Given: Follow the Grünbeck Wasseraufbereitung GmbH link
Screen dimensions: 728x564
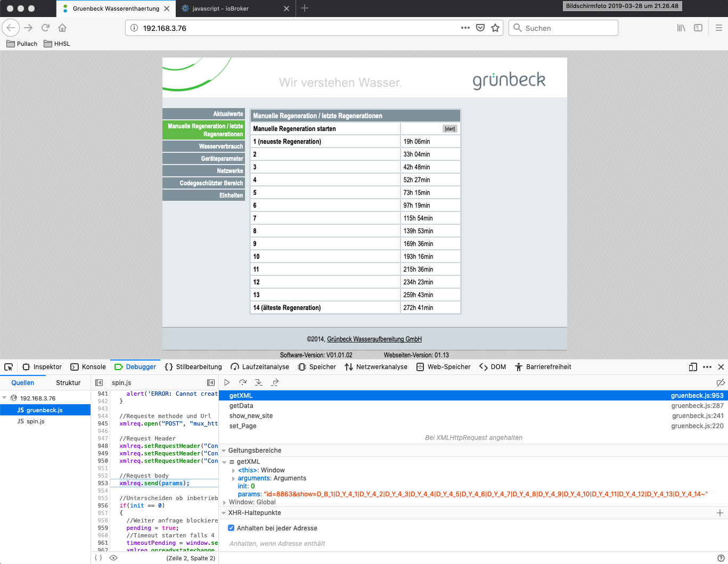Looking at the screenshot, I should 374,339.
